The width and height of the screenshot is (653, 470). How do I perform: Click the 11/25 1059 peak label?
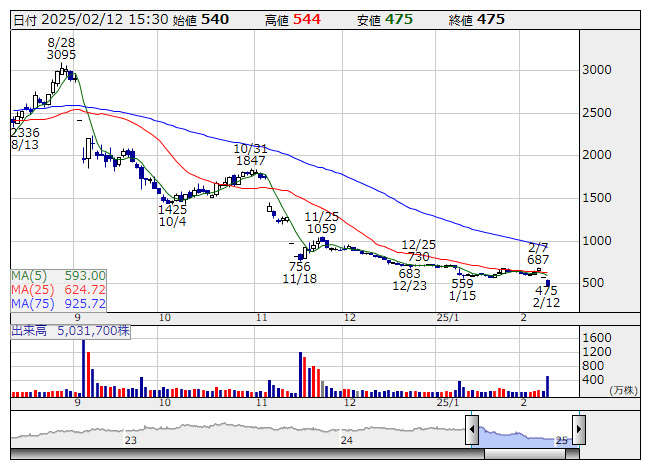click(322, 222)
